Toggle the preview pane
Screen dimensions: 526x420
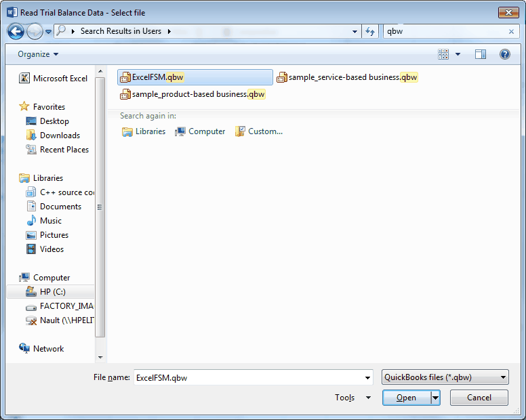coord(481,54)
